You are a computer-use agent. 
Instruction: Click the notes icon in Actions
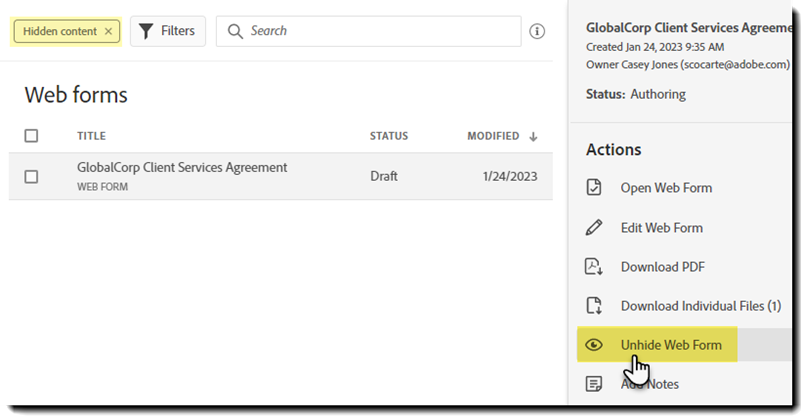(x=594, y=384)
